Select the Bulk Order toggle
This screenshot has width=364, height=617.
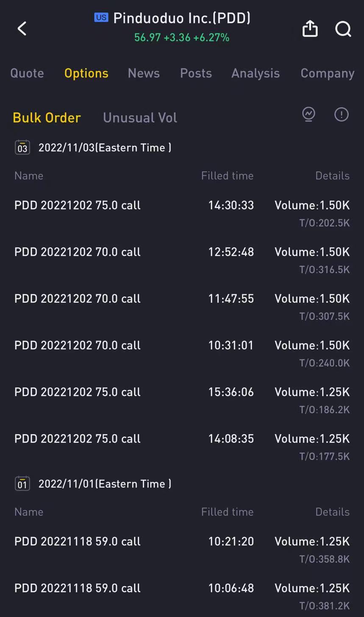[47, 117]
